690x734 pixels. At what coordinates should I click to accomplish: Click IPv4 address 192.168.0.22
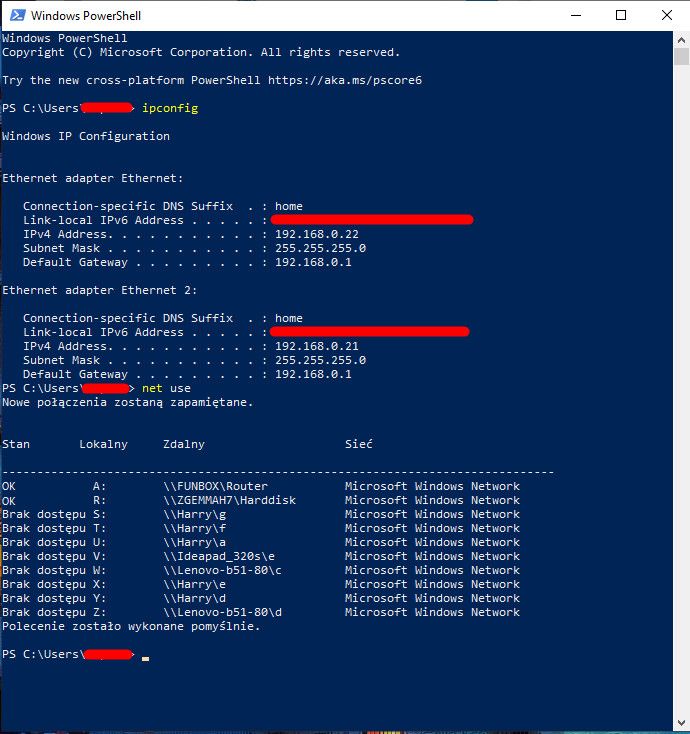(316, 234)
